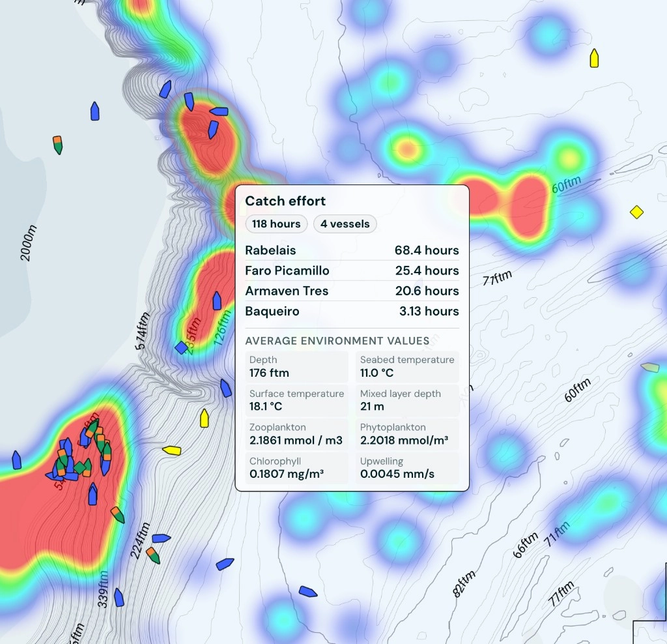Viewport: 667px width, 644px height.
Task: Select the Faro Picamillo entry
Action: click(352, 271)
